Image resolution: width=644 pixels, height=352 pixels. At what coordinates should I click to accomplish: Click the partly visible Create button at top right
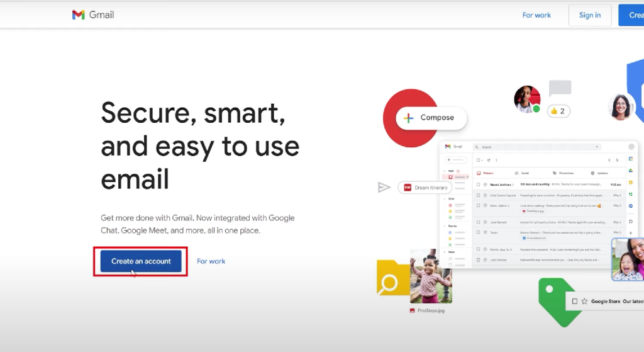pos(631,15)
